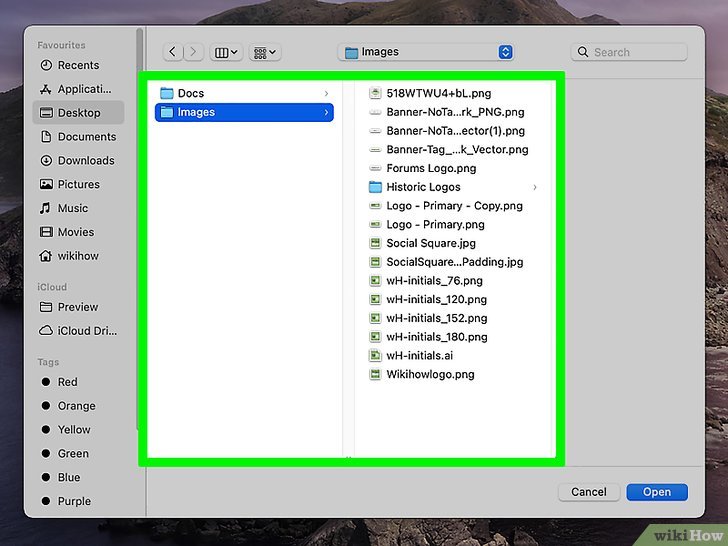Select Banner-NoTa...rk_PNG.png file
The height and width of the screenshot is (546, 728).
coord(454,112)
